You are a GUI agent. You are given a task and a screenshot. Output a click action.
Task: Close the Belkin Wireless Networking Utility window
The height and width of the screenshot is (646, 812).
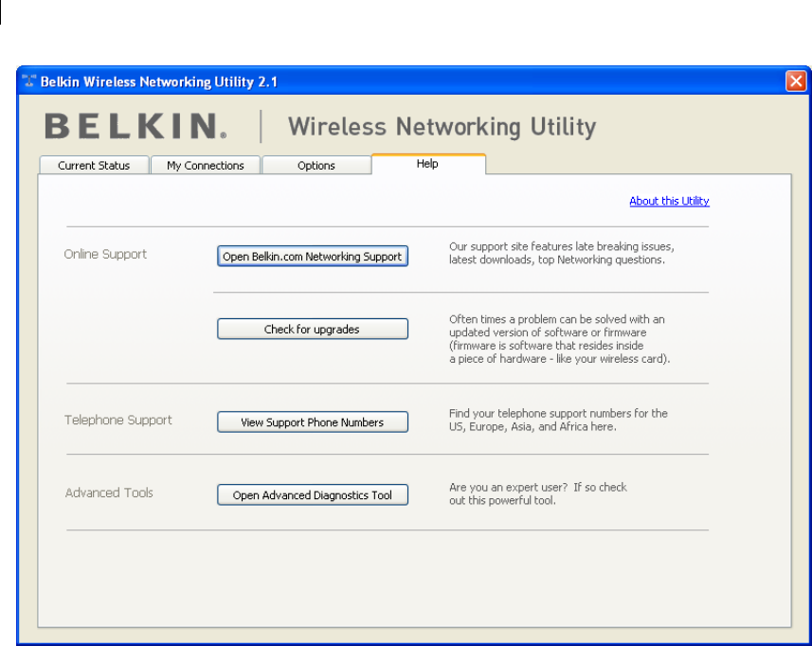(796, 81)
